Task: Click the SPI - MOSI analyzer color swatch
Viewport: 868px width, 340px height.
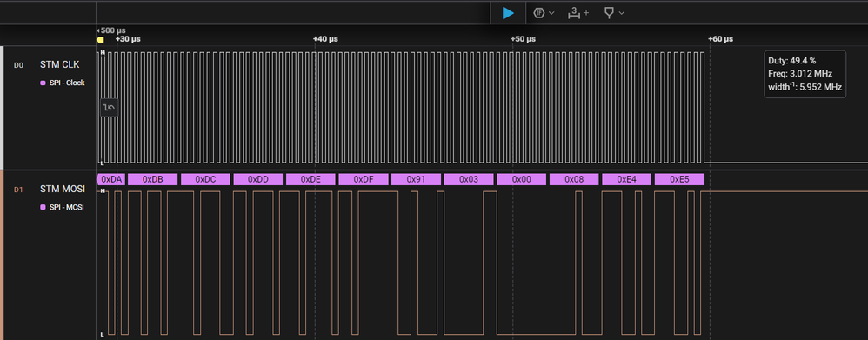Action: 43,208
